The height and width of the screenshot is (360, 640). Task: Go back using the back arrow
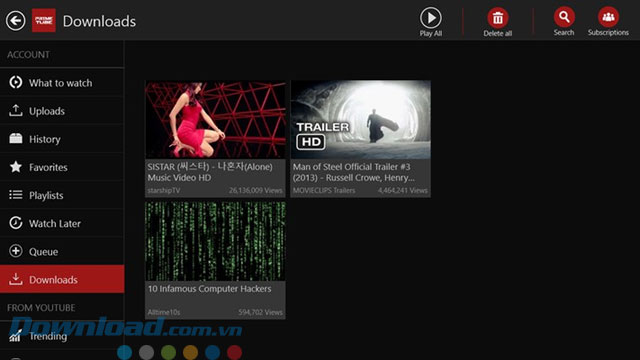[x=16, y=20]
